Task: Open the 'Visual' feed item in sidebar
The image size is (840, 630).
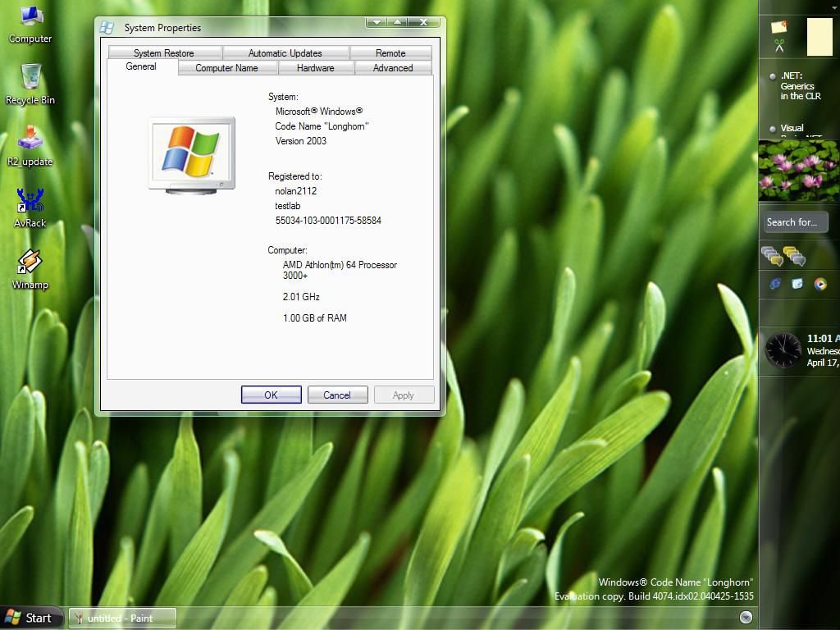Action: click(x=792, y=128)
